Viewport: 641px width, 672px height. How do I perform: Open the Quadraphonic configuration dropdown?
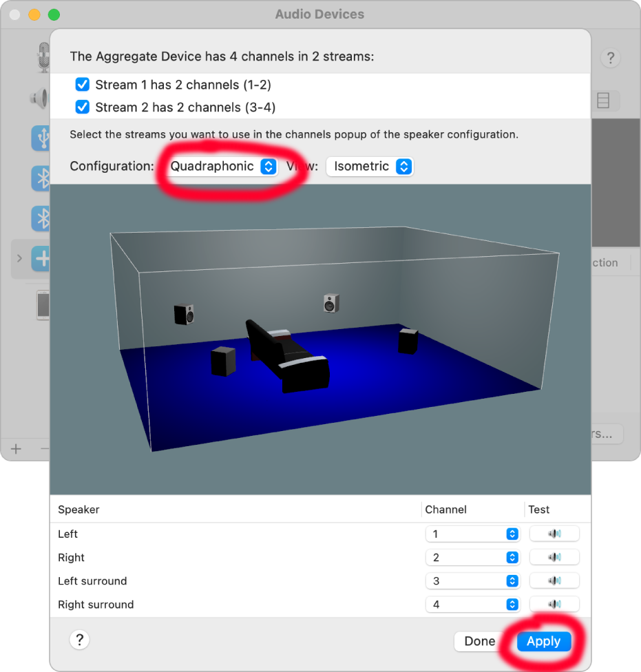223,167
